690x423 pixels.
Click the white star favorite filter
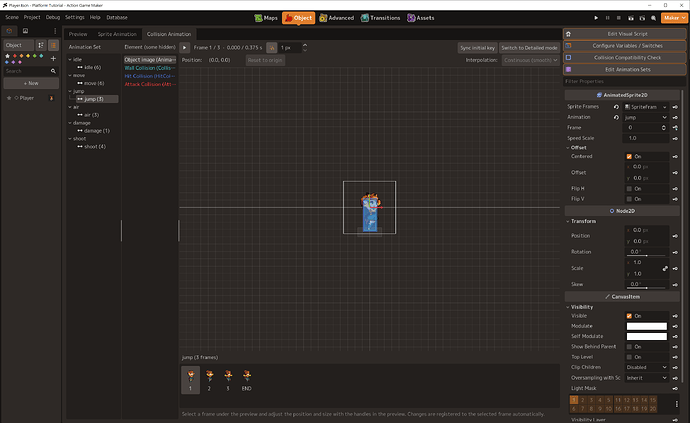point(7,56)
